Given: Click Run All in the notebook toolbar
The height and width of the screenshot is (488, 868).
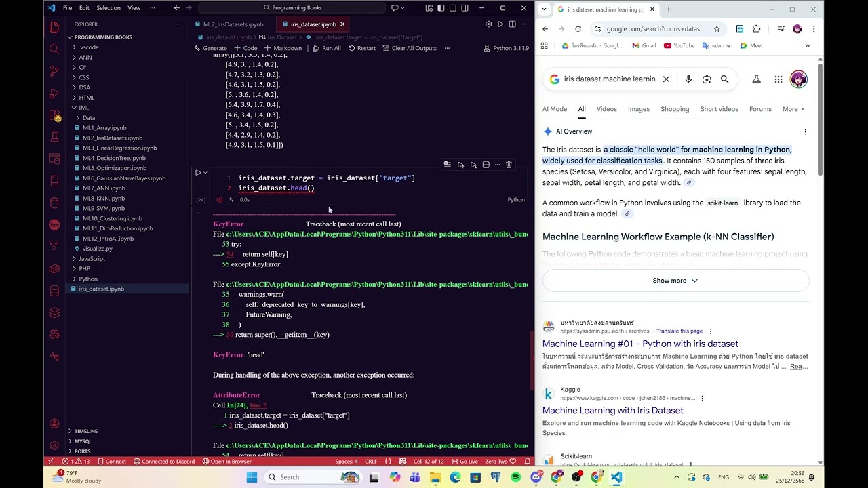Looking at the screenshot, I should pyautogui.click(x=327, y=48).
